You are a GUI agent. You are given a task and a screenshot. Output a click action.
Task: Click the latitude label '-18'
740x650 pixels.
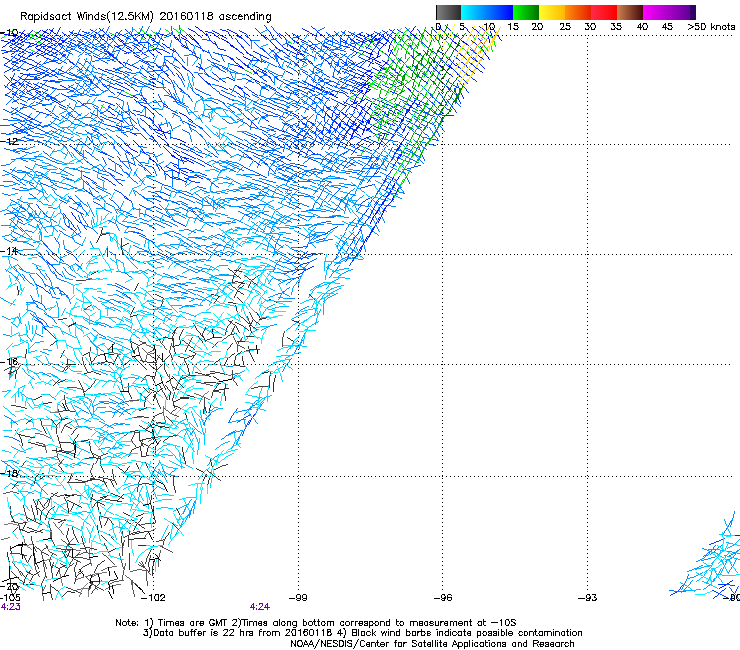pyautogui.click(x=9, y=473)
